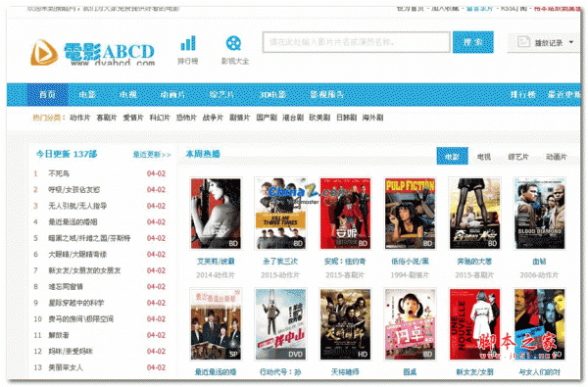Select the 动作片 category link

tap(80, 118)
